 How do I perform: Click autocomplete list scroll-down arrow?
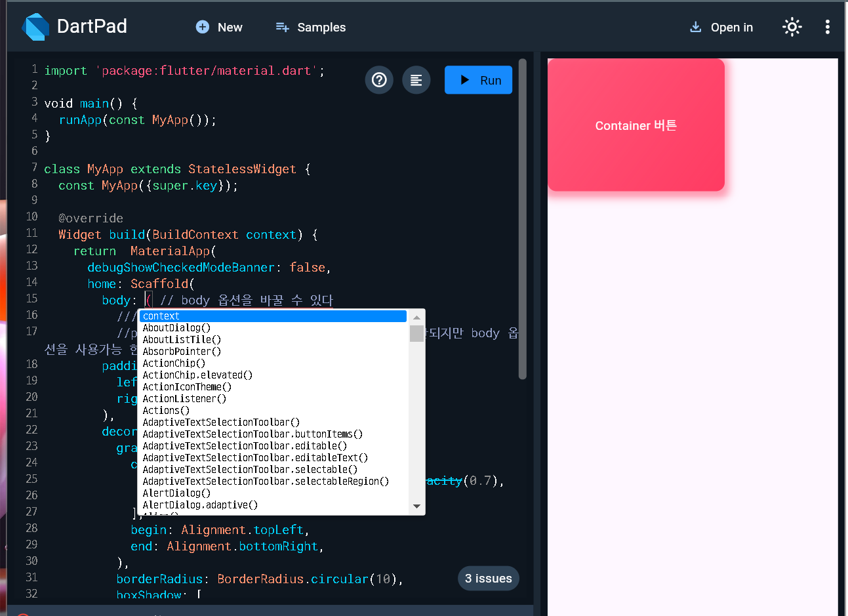point(416,506)
